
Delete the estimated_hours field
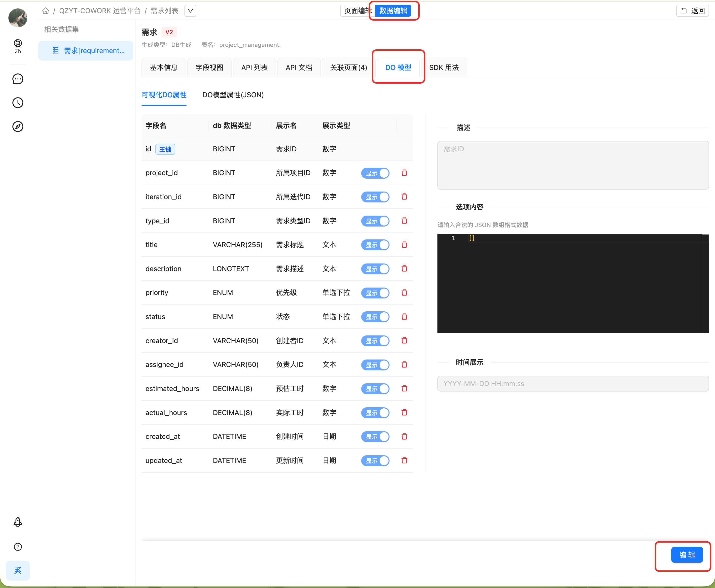[x=404, y=388]
